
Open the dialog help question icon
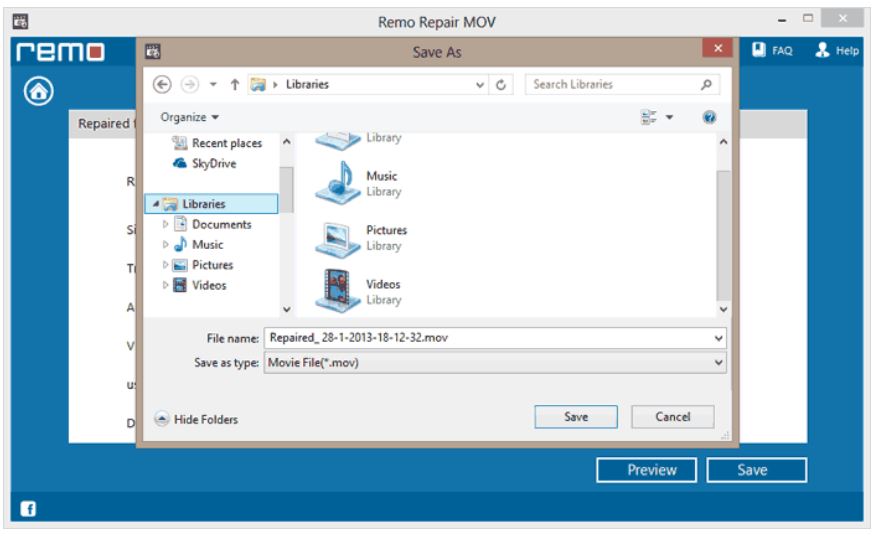pyautogui.click(x=710, y=116)
